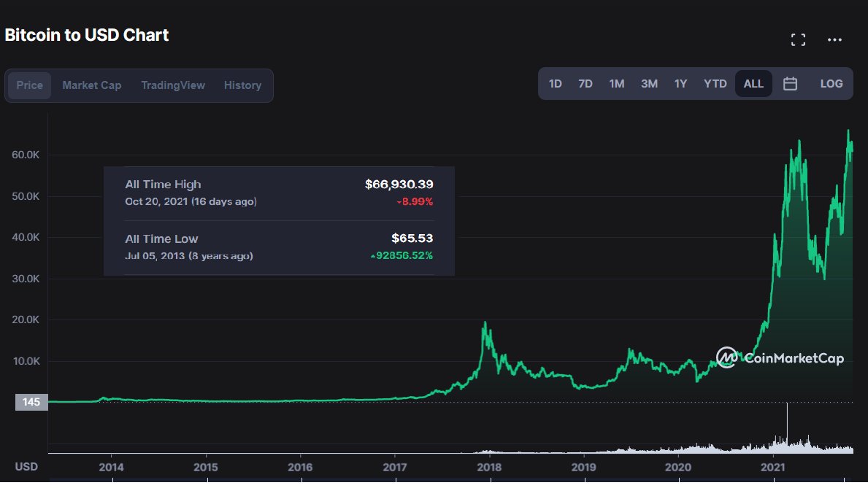Click the 2014 label on time axis
Screen dimensions: 868x488
(111, 468)
